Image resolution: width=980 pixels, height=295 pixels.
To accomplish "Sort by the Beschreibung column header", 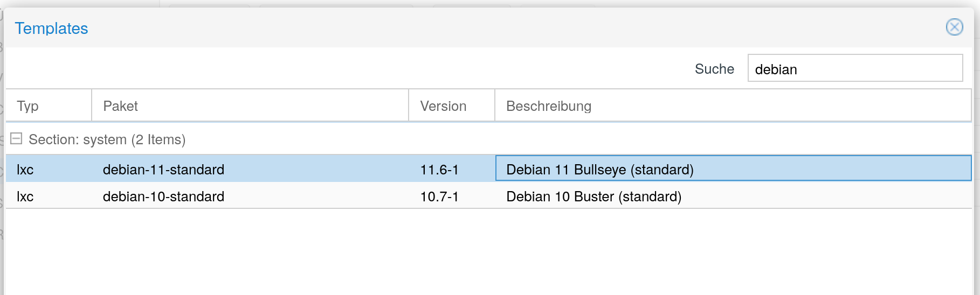I will click(549, 106).
